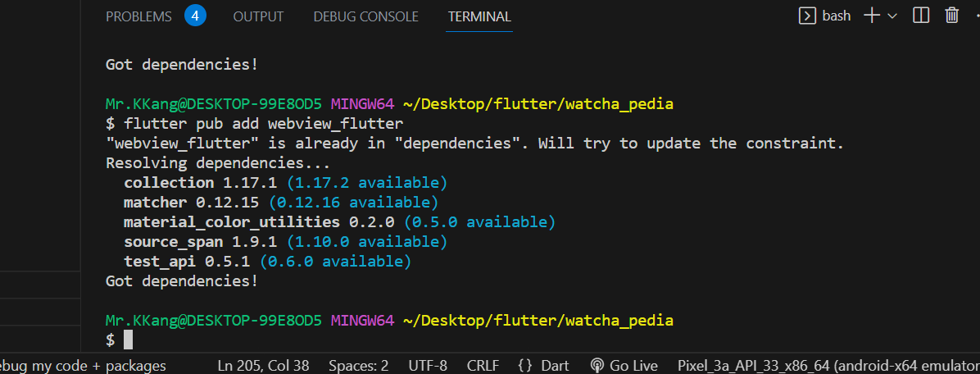Screen dimensions: 980x374
Task: Click the terminal prompt input cursor
Action: click(x=128, y=340)
